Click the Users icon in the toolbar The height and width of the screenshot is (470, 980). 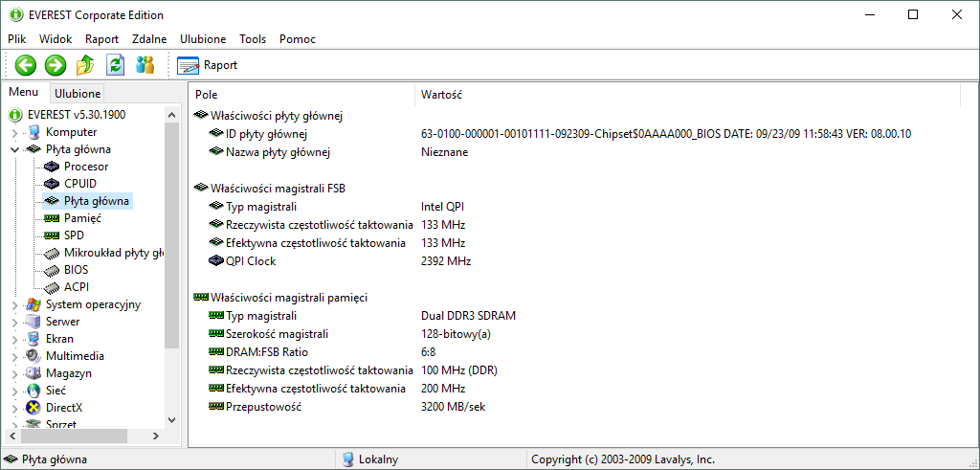(x=145, y=65)
